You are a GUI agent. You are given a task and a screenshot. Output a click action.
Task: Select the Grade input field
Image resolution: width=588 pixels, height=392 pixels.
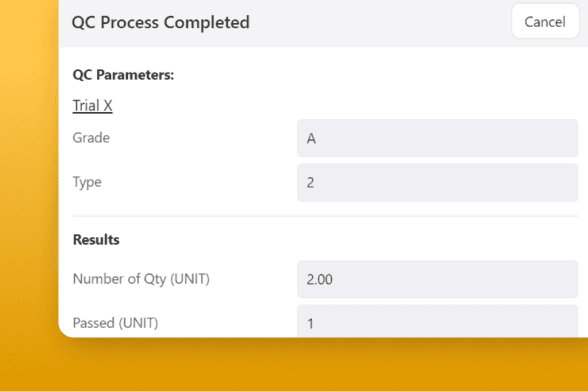437,138
